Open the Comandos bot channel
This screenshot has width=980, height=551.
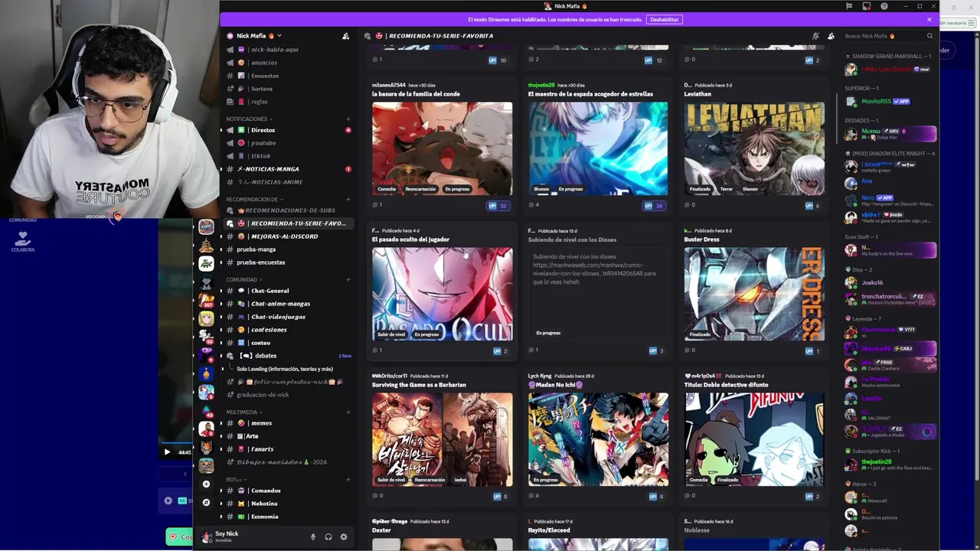coord(287,491)
